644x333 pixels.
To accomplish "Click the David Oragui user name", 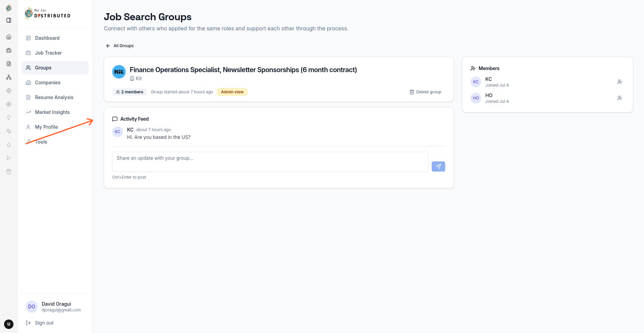I will pos(56,304).
